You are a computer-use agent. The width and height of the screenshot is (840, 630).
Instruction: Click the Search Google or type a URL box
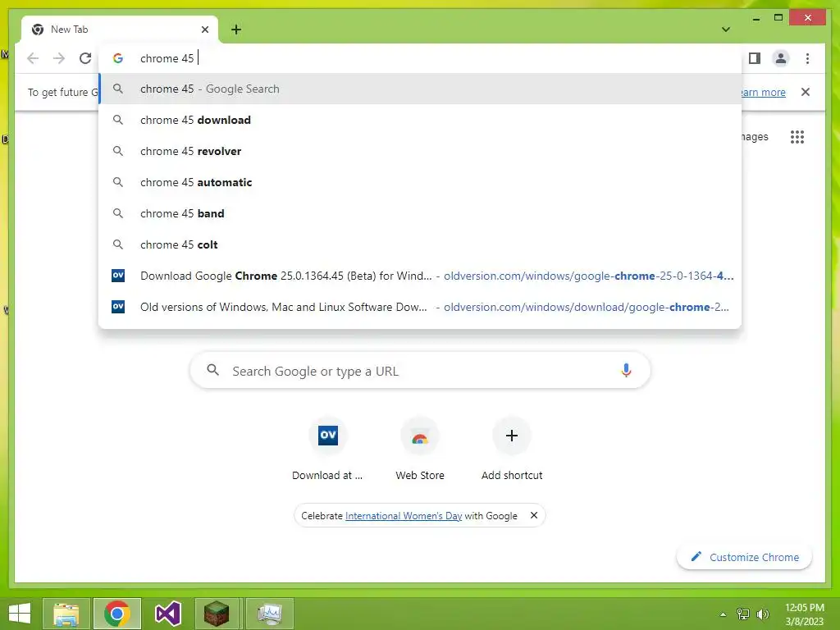(x=420, y=370)
